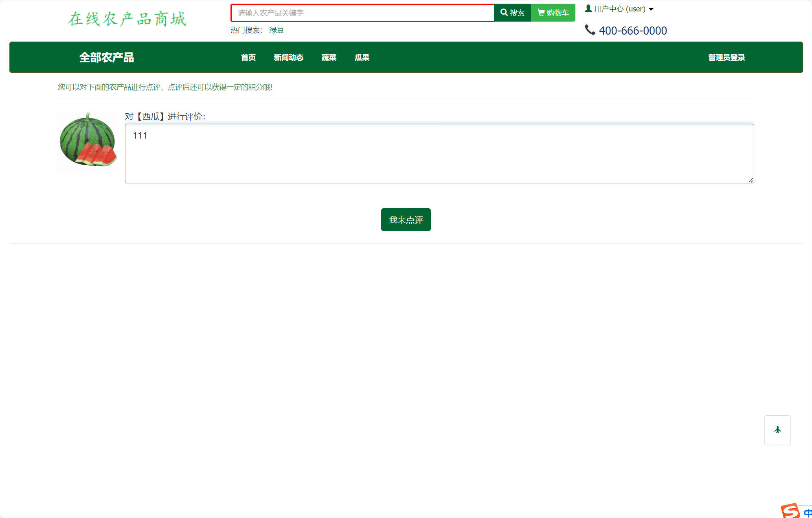Select the 蔬菜 category menu item
The height and width of the screenshot is (518, 812).
[329, 57]
